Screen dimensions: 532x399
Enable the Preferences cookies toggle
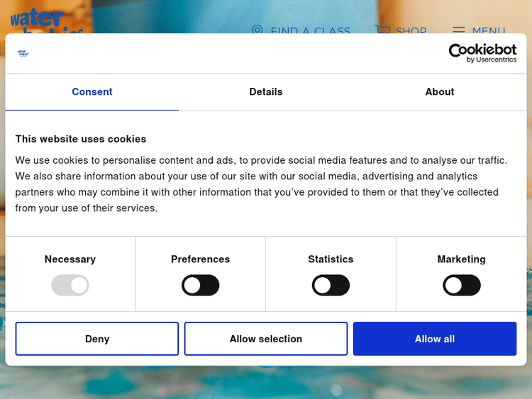coord(201,286)
